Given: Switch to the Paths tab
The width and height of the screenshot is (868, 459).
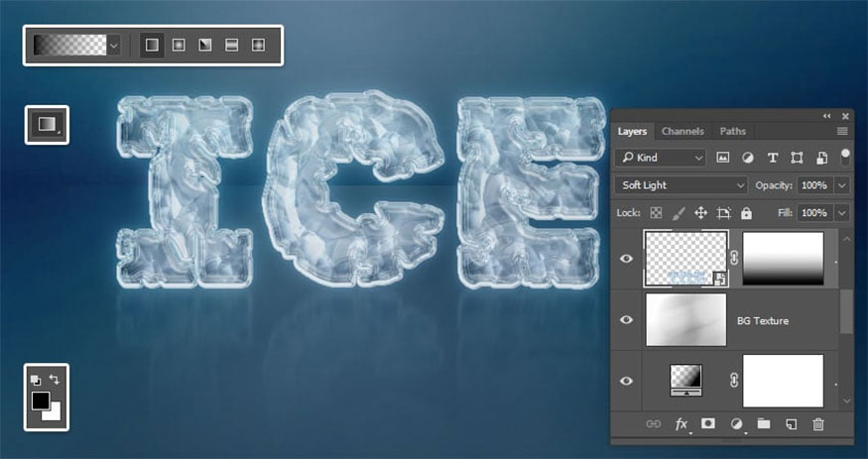Looking at the screenshot, I should pyautogui.click(x=732, y=132).
